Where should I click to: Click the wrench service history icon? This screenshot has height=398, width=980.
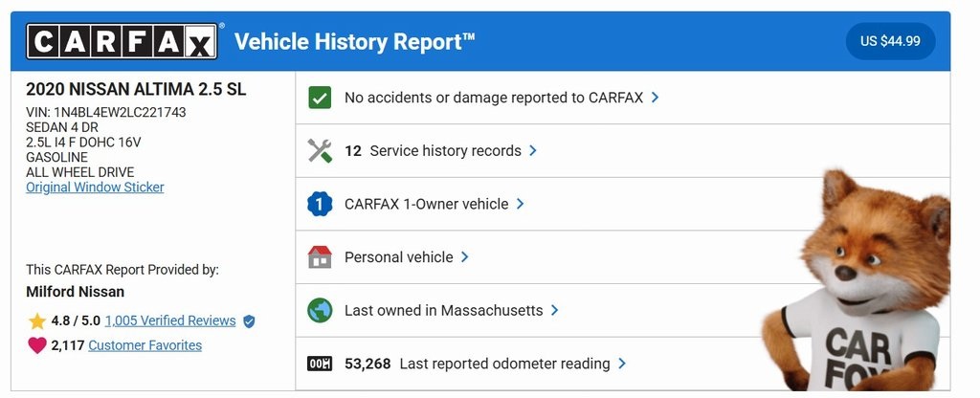tap(320, 151)
